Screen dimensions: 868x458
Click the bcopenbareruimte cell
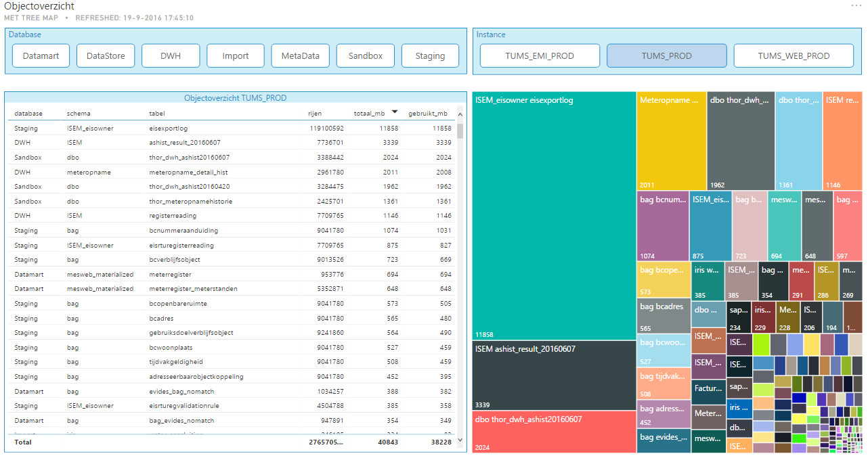click(178, 304)
